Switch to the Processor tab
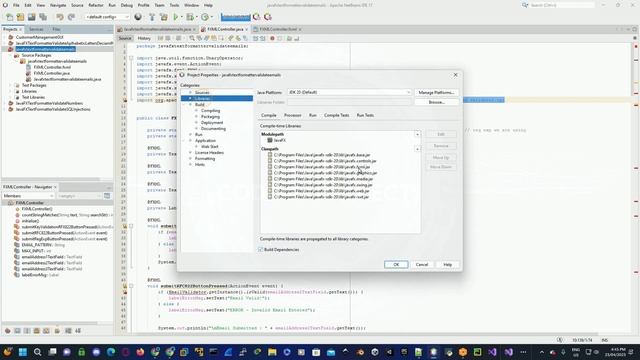Viewport: 640px width, 360px height. point(293,116)
